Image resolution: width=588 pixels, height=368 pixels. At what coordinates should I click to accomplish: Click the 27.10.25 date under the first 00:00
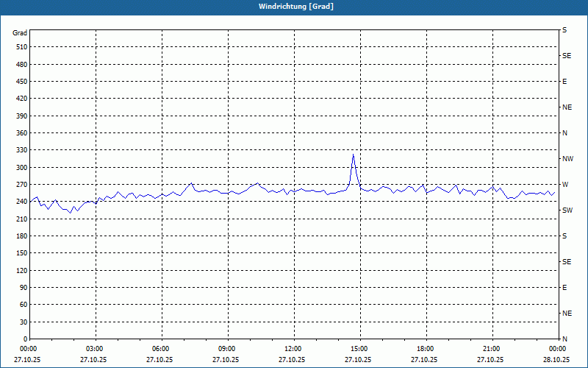coord(27,360)
